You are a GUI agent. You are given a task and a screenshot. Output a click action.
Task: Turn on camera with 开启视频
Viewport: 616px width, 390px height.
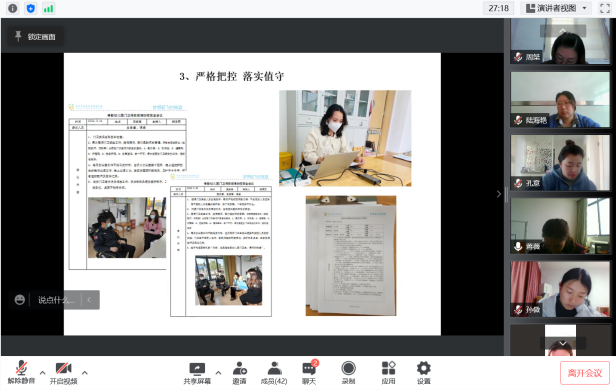coord(63,372)
